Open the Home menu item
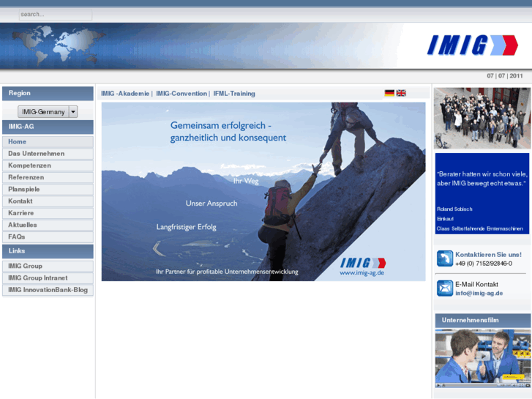Viewport: 532px width, 399px height. pyautogui.click(x=48, y=141)
